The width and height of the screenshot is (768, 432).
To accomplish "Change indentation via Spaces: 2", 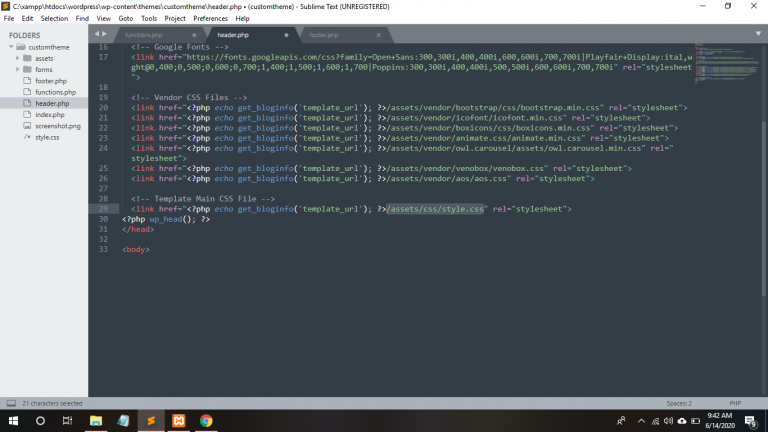I will (x=679, y=404).
